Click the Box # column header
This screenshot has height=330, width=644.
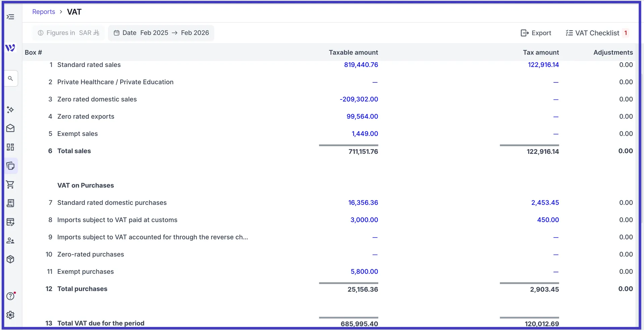point(33,52)
